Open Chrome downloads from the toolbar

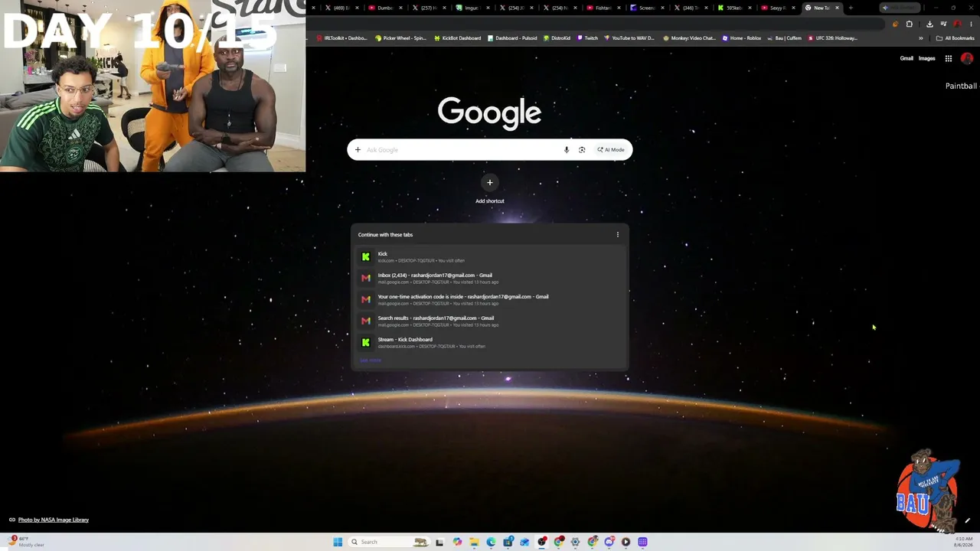tap(929, 24)
